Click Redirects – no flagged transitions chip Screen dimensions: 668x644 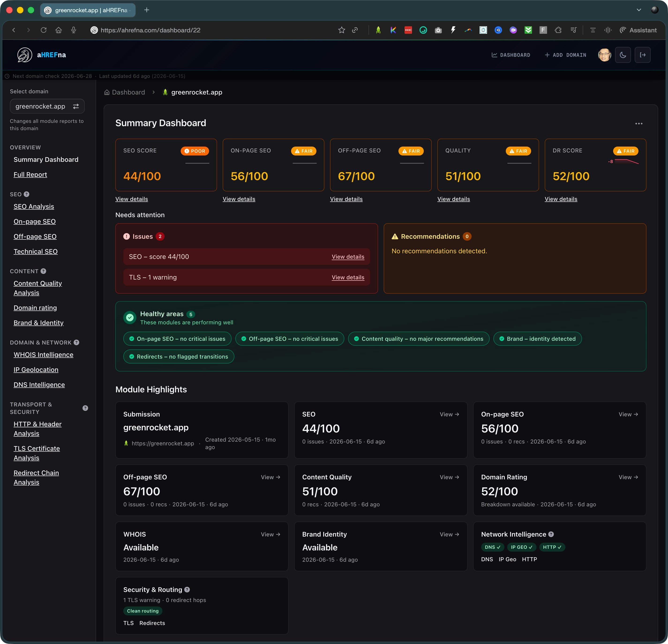point(179,356)
